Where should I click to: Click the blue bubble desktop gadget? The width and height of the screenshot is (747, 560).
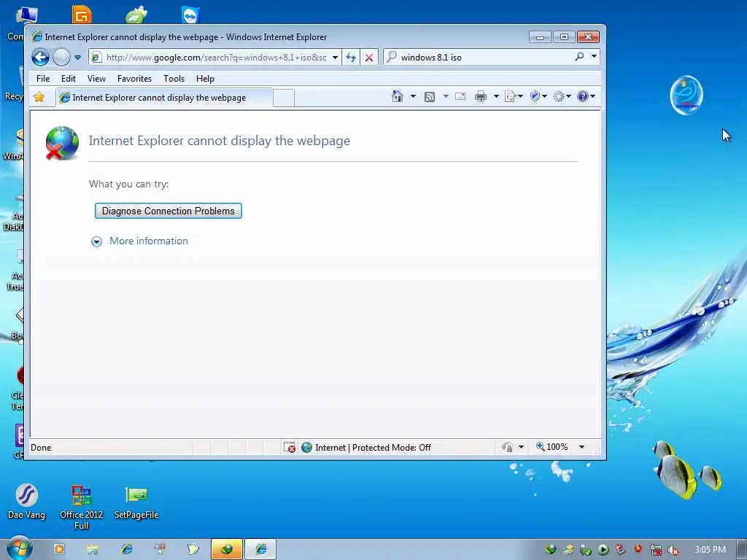coord(686,95)
